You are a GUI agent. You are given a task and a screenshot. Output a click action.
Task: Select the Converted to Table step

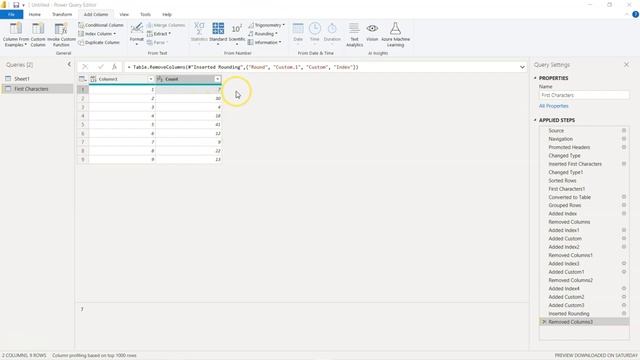tap(569, 197)
